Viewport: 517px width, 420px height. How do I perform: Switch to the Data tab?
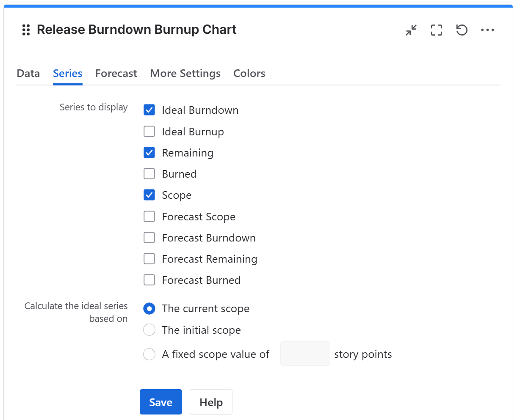click(x=28, y=73)
